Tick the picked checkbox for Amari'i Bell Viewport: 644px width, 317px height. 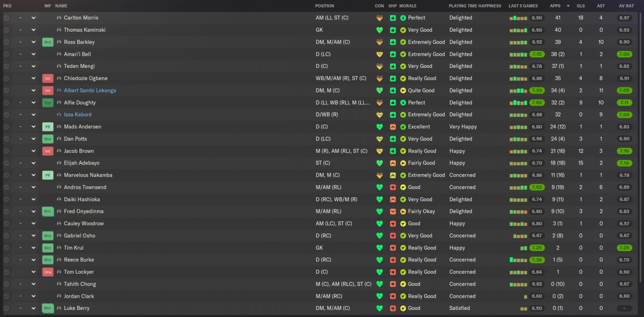point(6,54)
